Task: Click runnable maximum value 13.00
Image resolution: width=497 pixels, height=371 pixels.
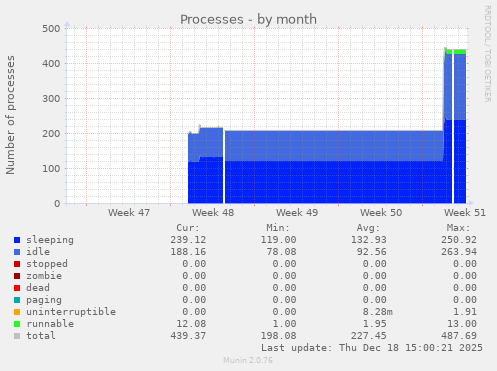Action: coord(462,324)
